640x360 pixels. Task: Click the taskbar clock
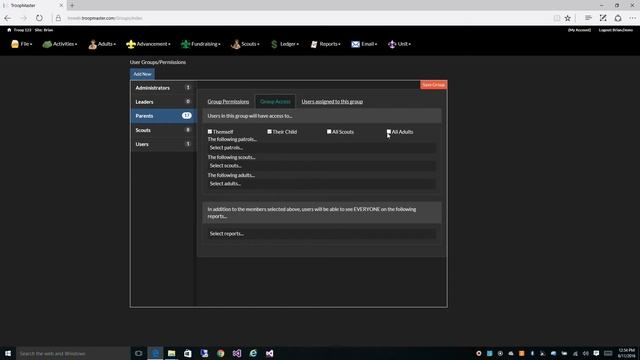(x=627, y=353)
